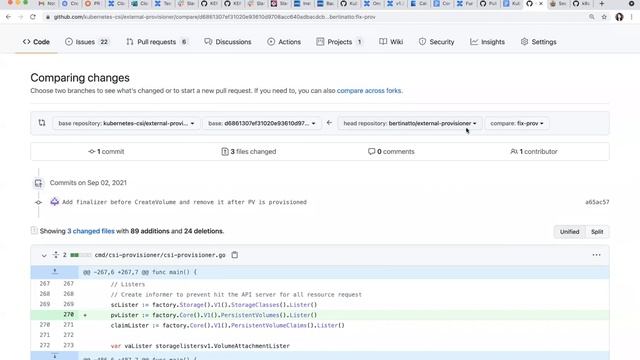Click the diff hunk header -267,6 +267,7

(140, 272)
